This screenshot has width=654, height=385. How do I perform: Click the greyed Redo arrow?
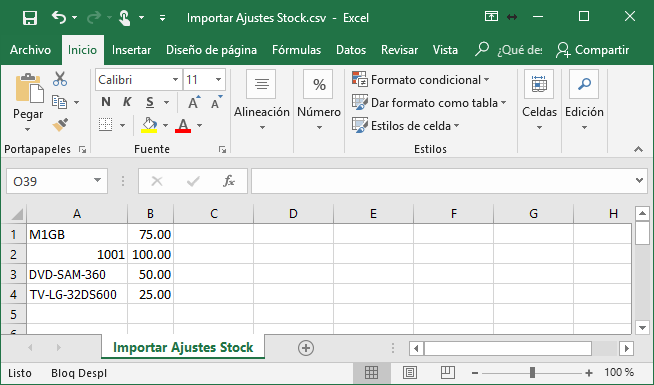[94, 18]
